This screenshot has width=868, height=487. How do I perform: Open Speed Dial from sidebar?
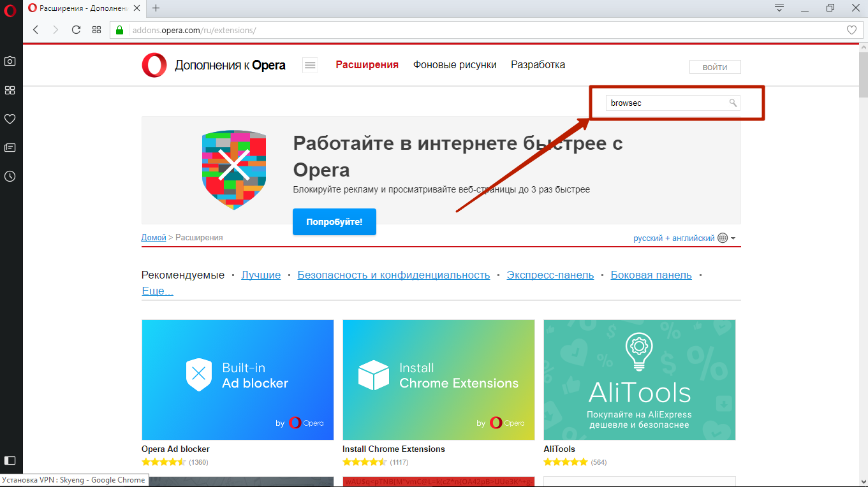(10, 90)
